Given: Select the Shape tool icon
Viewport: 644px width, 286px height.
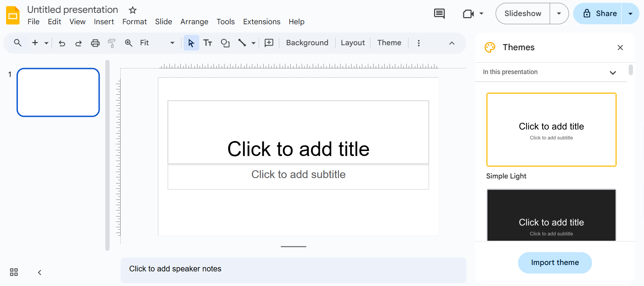Looking at the screenshot, I should [225, 43].
